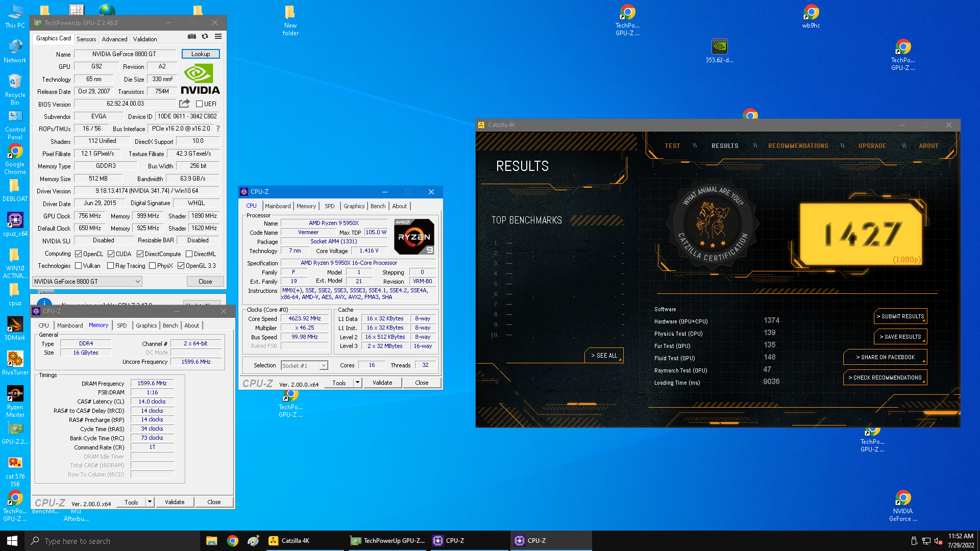The image size is (980, 551).
Task: Open the GPU-Z hamburger menu
Action: [x=218, y=36]
